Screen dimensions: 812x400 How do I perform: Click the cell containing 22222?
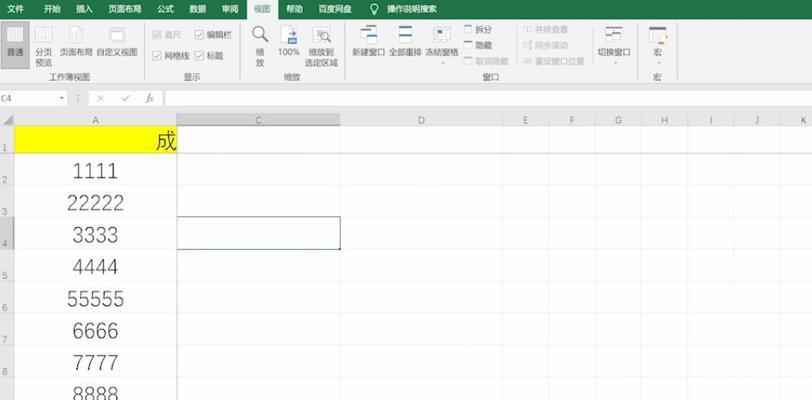[x=95, y=202]
